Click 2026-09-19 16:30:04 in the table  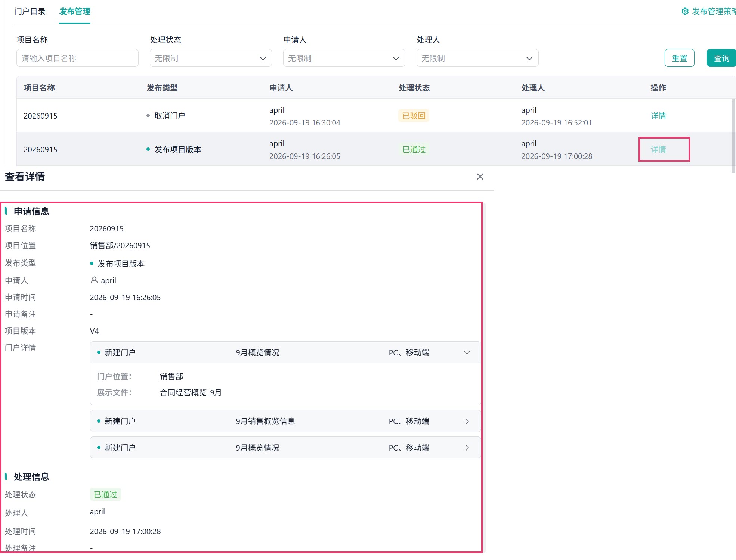(x=305, y=122)
